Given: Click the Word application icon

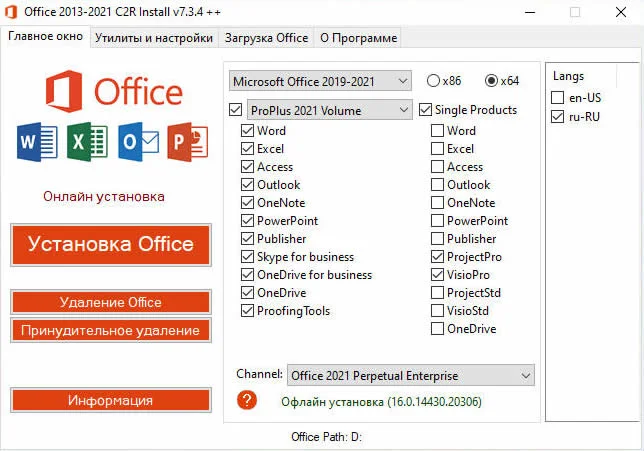Looking at the screenshot, I should (x=37, y=142).
